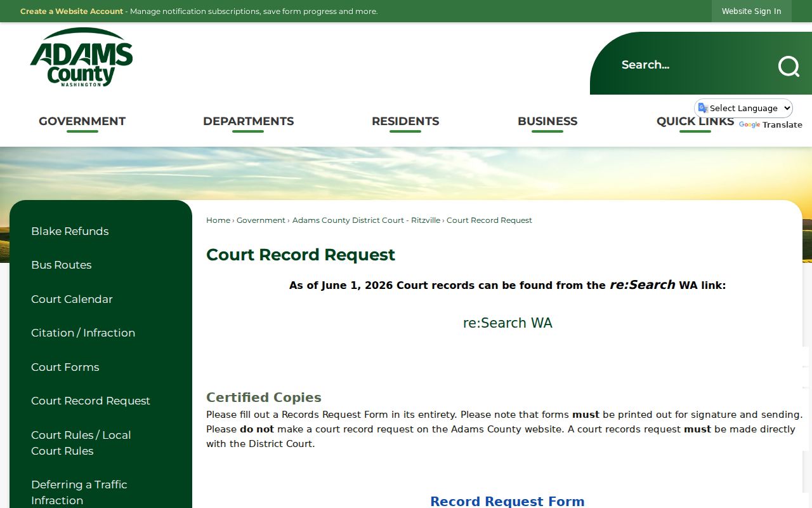Open Court Rules / Local Court Rules

(81, 443)
